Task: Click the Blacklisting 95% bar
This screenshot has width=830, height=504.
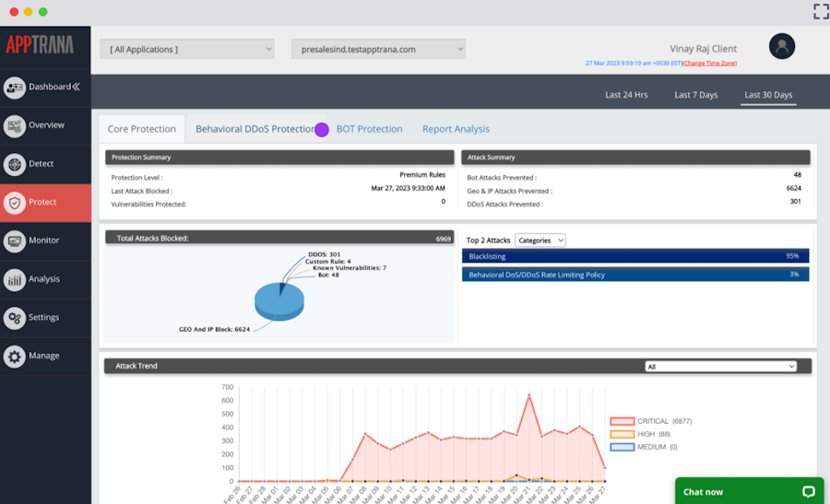Action: click(635, 256)
